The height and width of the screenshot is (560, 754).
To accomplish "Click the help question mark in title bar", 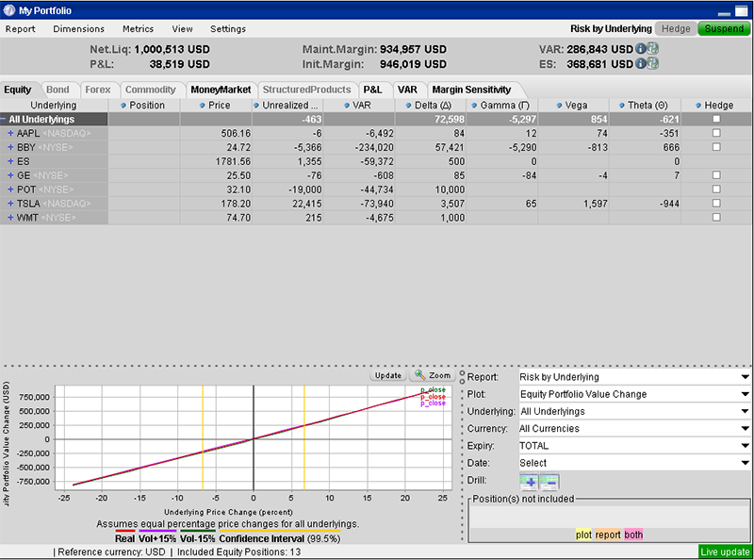I will coord(8,8).
